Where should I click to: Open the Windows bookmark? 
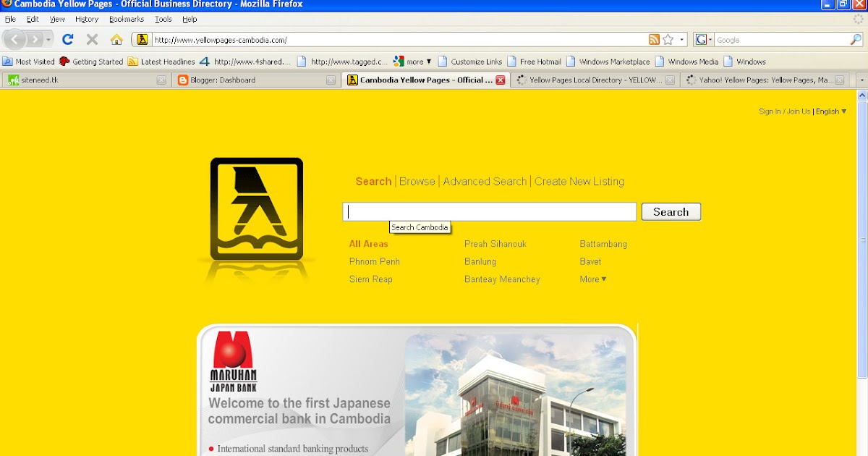745,62
